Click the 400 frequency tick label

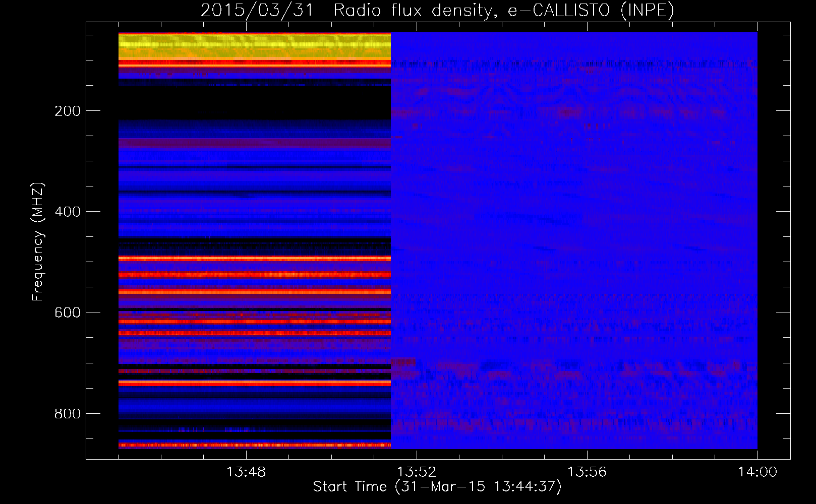tap(68, 212)
